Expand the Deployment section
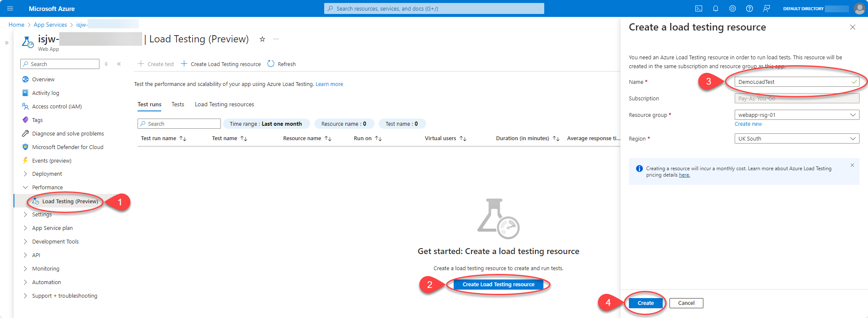 tap(25, 174)
